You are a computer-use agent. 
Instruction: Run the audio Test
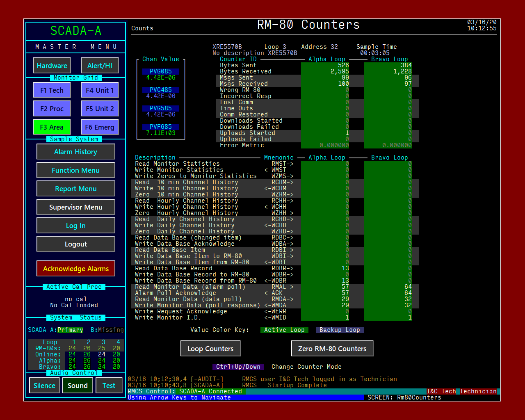(x=109, y=386)
